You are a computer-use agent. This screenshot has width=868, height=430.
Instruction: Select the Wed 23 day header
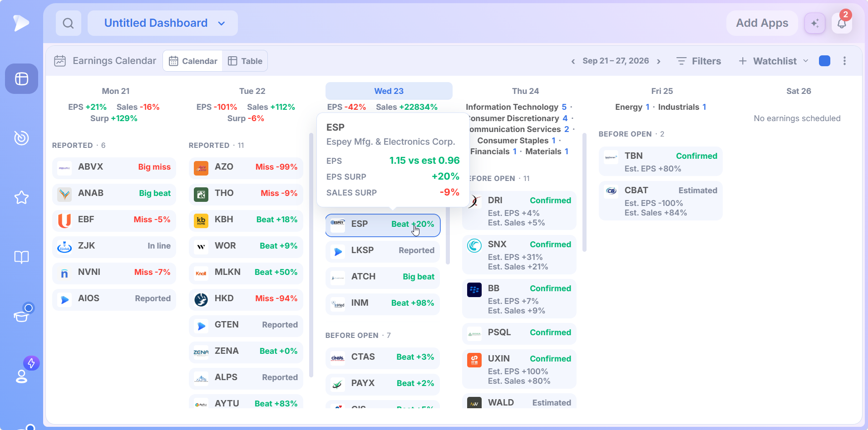tap(389, 91)
